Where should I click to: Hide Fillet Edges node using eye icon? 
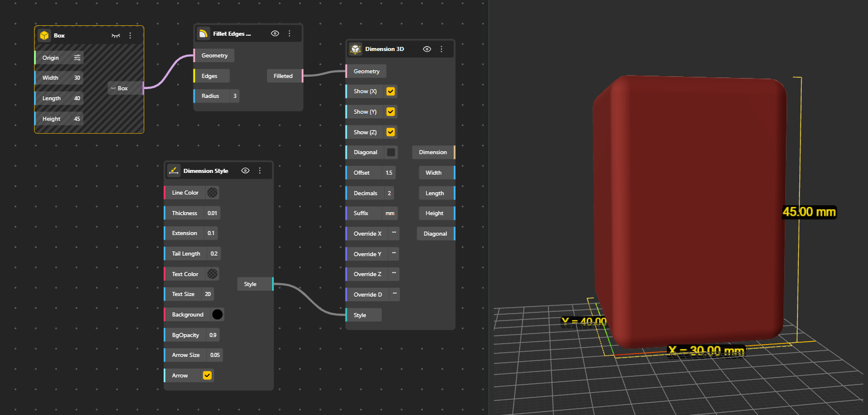274,33
